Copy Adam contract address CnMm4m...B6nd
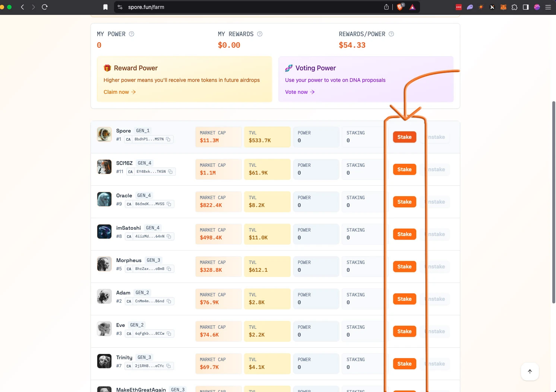556x392 pixels. coord(169,301)
